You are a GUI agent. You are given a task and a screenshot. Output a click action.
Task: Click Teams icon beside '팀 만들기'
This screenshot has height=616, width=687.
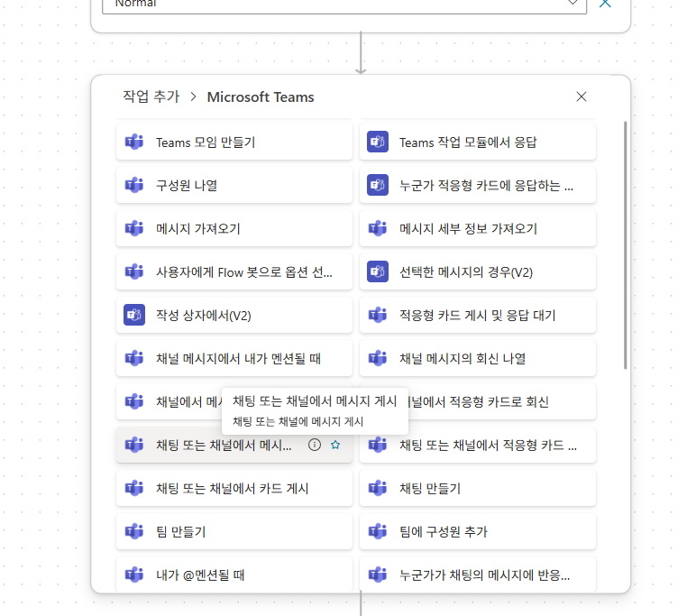[134, 531]
